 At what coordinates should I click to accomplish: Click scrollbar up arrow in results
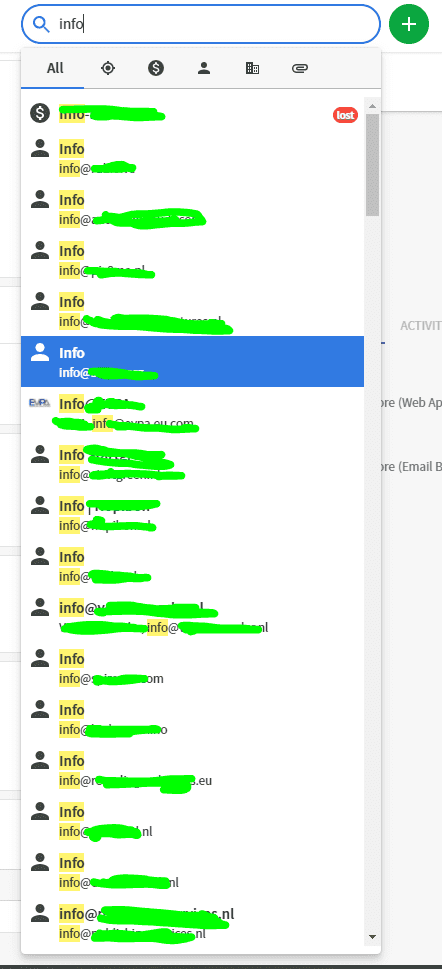click(372, 105)
